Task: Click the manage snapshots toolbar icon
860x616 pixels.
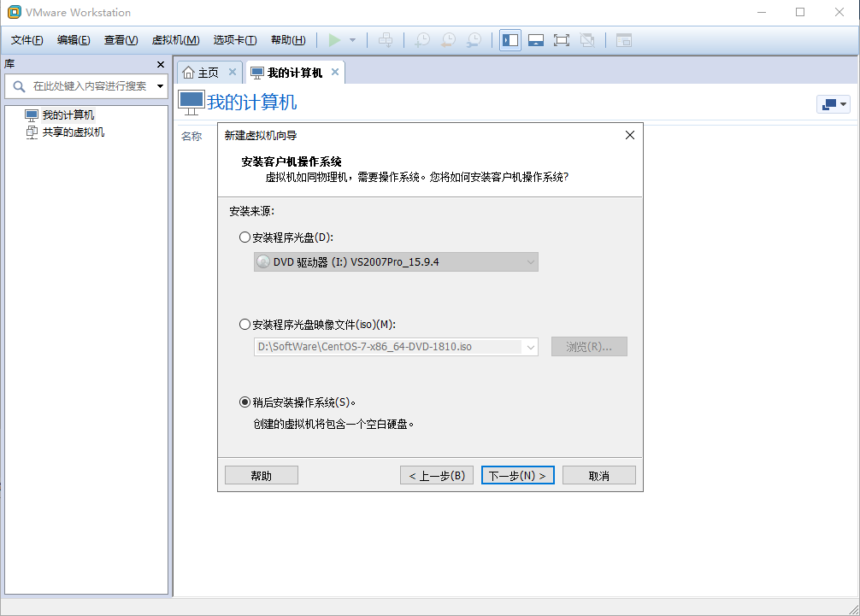Action: (474, 40)
